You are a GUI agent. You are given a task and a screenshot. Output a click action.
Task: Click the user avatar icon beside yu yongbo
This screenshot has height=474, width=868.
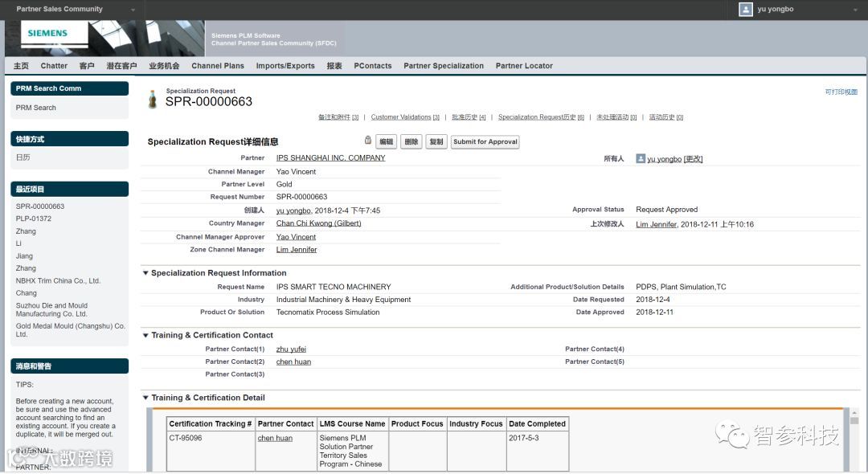click(746, 10)
